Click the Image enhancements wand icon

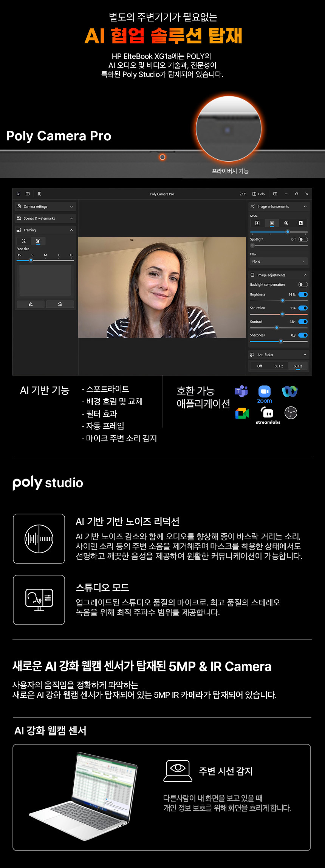coord(252,206)
